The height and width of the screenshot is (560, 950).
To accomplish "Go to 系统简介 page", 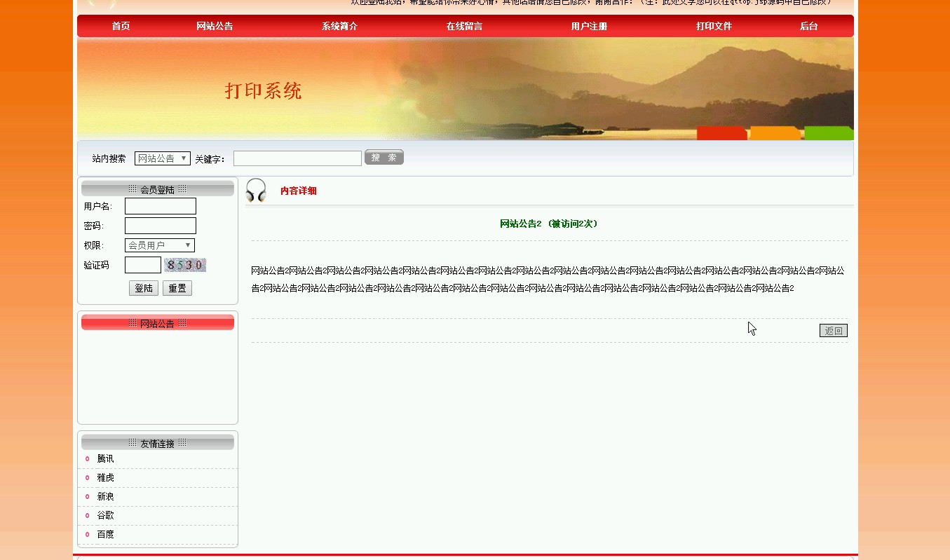I will 339,26.
